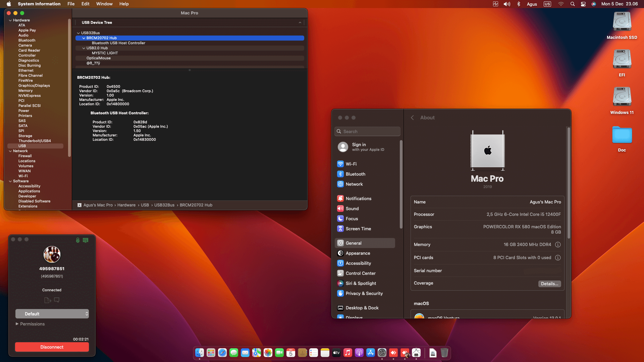The image size is (644, 362).
Task: Select OpticalMouse in USB device tree
Action: [190, 58]
